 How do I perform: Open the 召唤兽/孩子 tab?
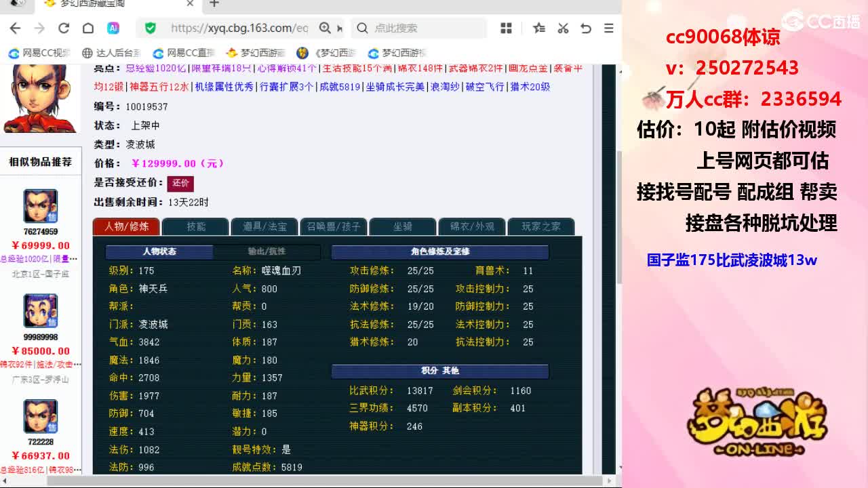334,226
